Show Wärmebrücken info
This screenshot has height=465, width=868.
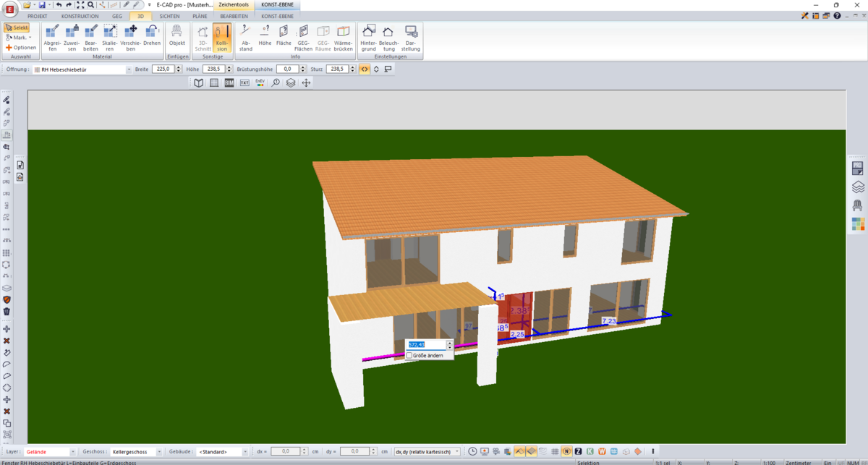click(x=344, y=38)
